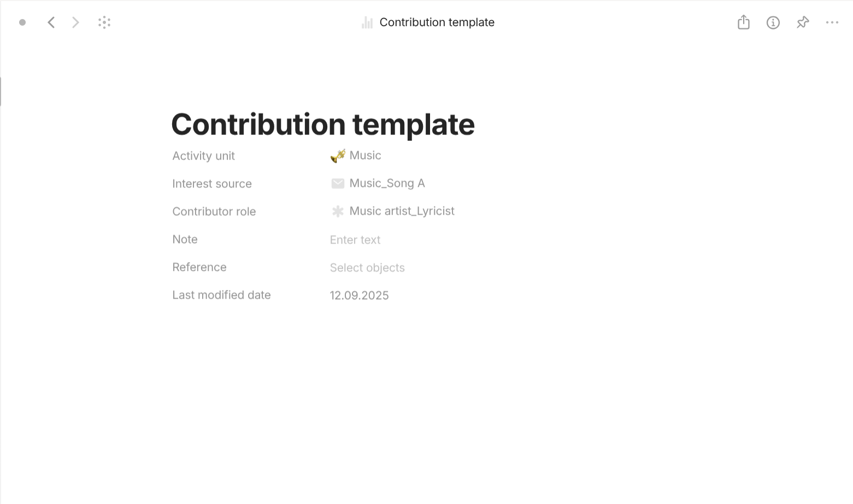The image size is (853, 504).
Task: Toggle the gray status dot top-left
Action: point(23,22)
